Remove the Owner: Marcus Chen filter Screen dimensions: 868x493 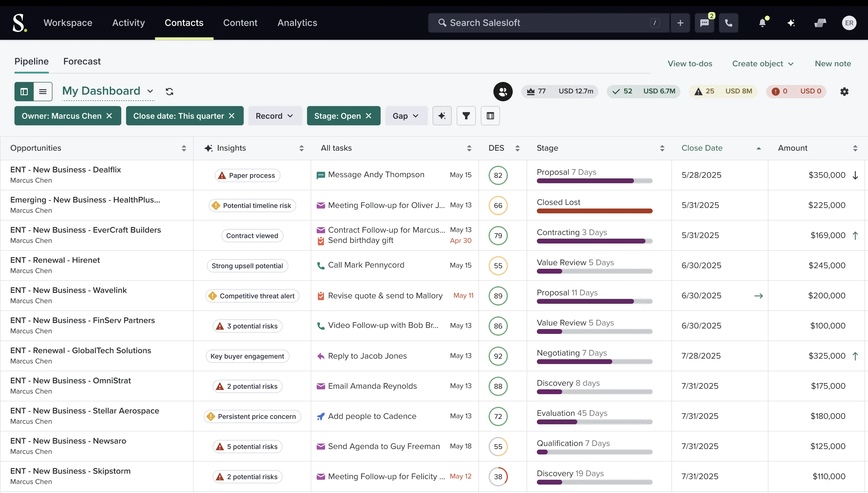click(109, 116)
